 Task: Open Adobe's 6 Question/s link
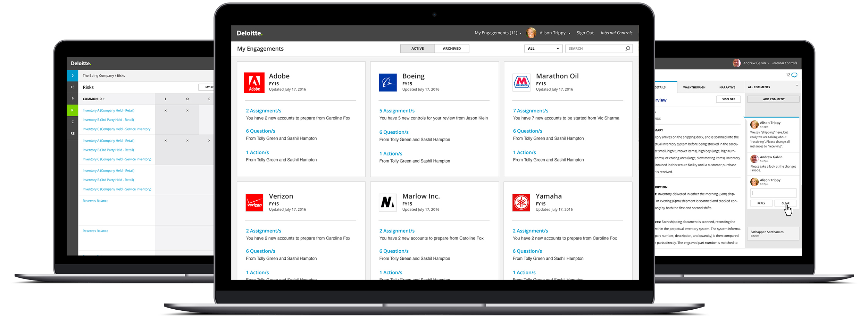260,131
